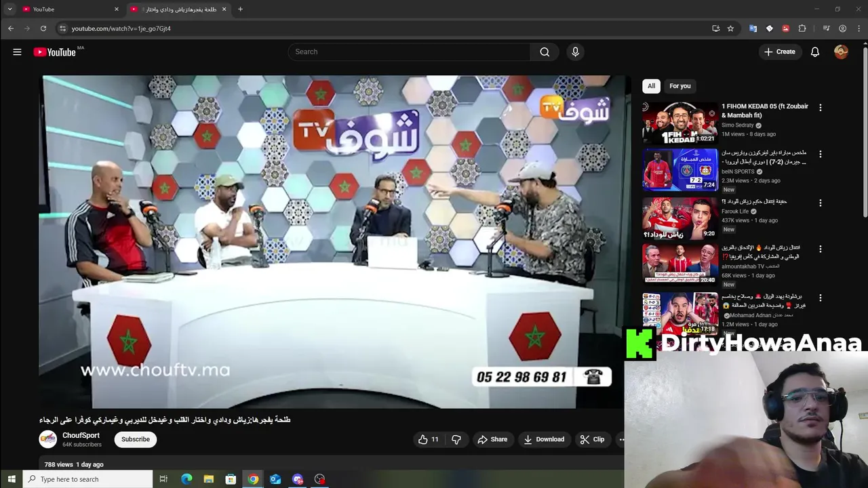The image size is (868, 488).
Task: Click the browser address bar URL
Action: tap(121, 28)
